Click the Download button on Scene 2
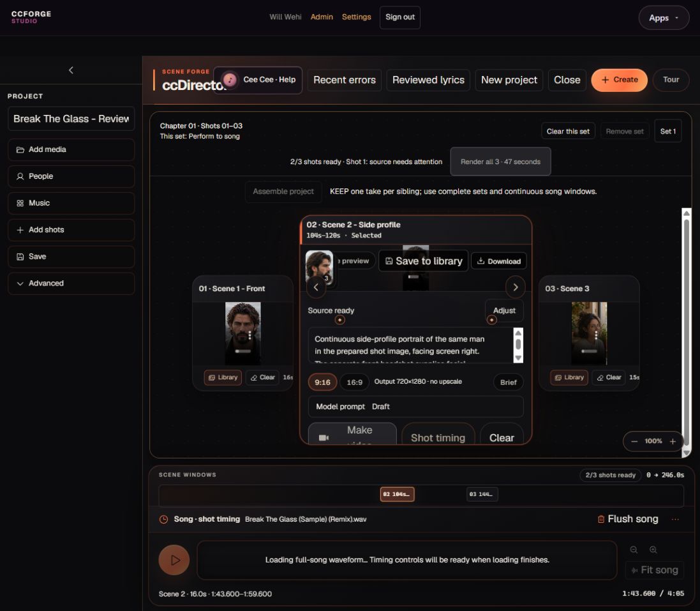Viewport: 700px width, 611px height. [498, 261]
